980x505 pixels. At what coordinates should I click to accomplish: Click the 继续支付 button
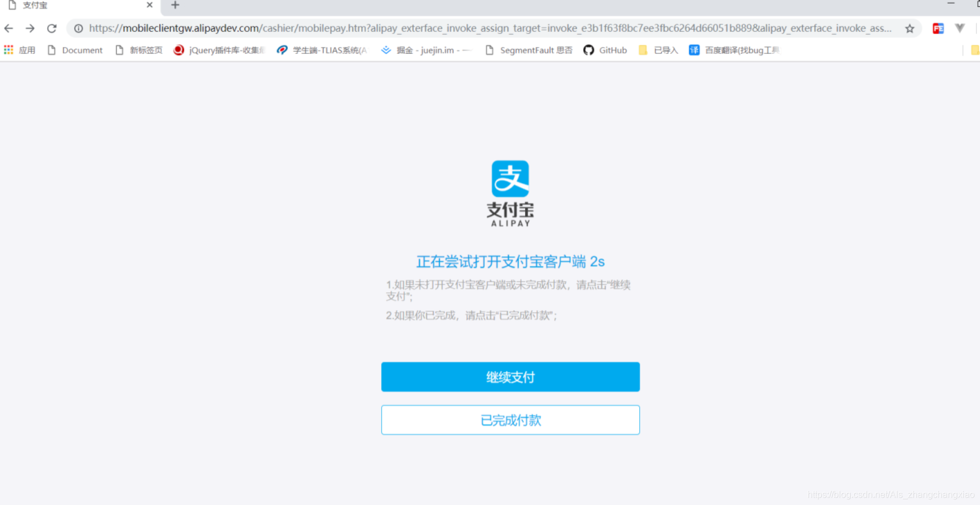point(510,377)
